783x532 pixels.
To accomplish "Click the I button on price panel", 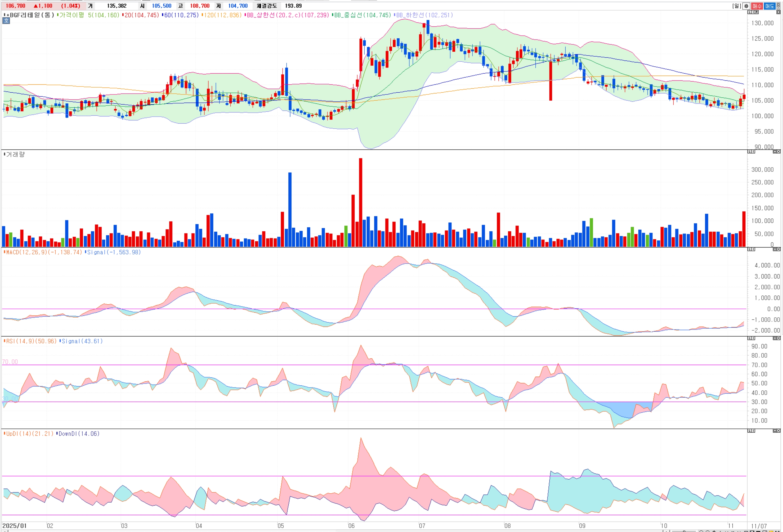I will pyautogui.click(x=753, y=12).
